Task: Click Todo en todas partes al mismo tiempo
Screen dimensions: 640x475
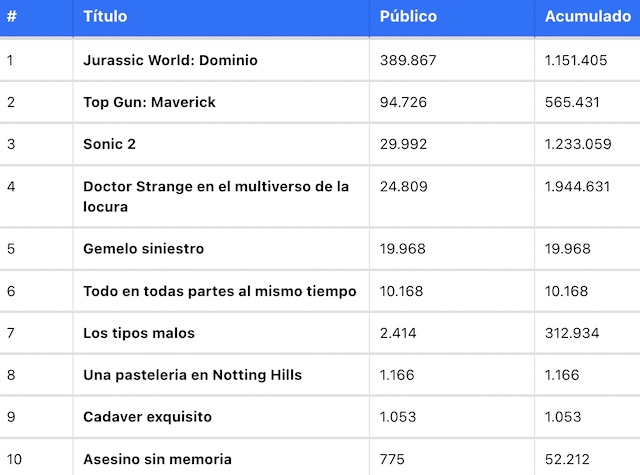Action: (x=220, y=291)
